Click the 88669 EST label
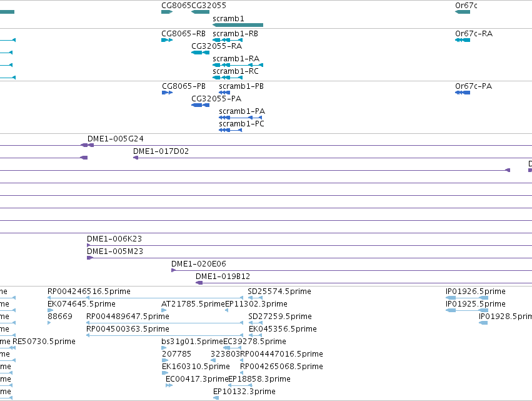The width and height of the screenshot is (532, 401). click(60, 317)
